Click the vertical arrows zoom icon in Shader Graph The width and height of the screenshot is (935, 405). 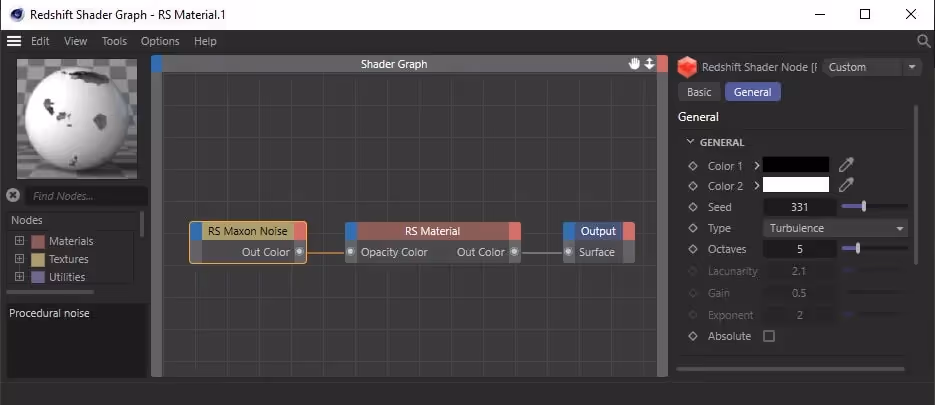click(649, 64)
